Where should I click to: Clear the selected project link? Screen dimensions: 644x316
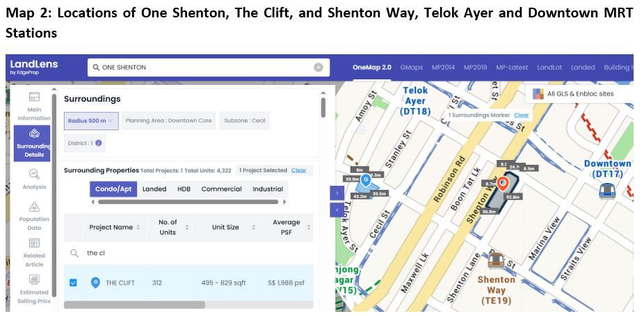tap(298, 170)
